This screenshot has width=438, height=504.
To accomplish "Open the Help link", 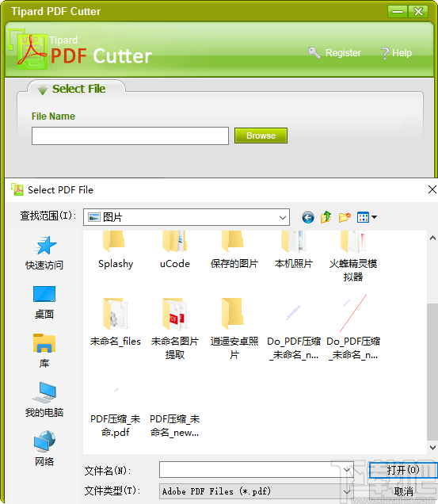I will 402,53.
